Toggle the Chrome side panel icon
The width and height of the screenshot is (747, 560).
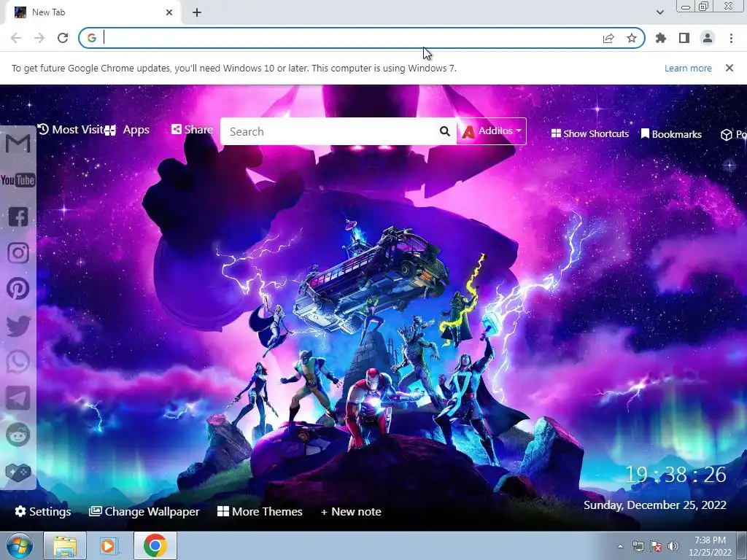click(x=684, y=38)
